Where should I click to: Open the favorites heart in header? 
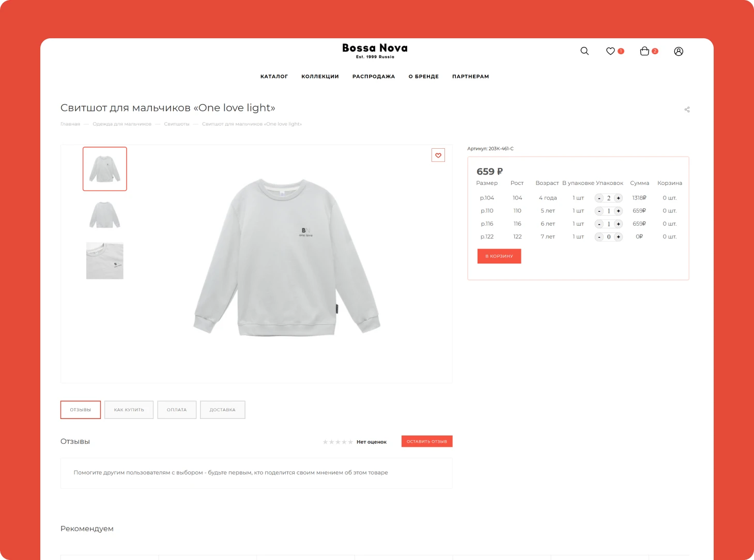click(611, 51)
